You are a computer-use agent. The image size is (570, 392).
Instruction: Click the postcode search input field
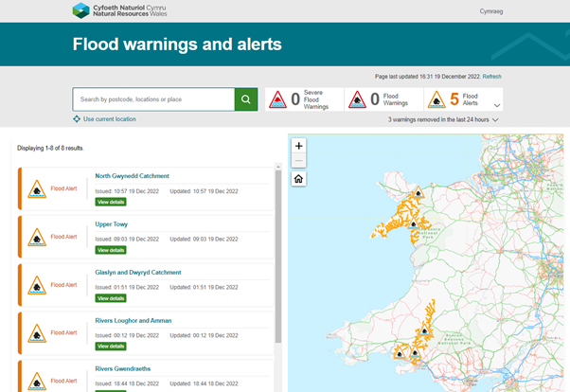(x=153, y=99)
